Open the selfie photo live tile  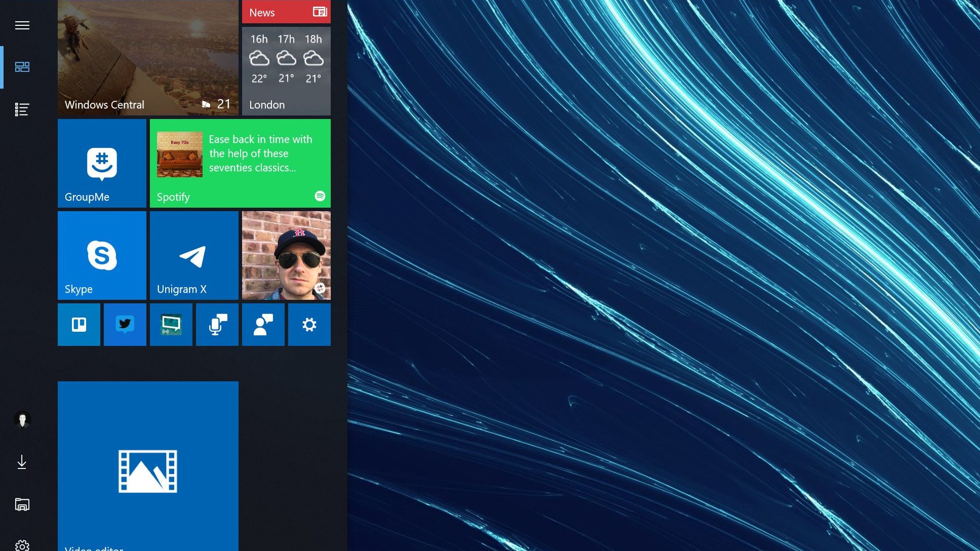click(286, 255)
